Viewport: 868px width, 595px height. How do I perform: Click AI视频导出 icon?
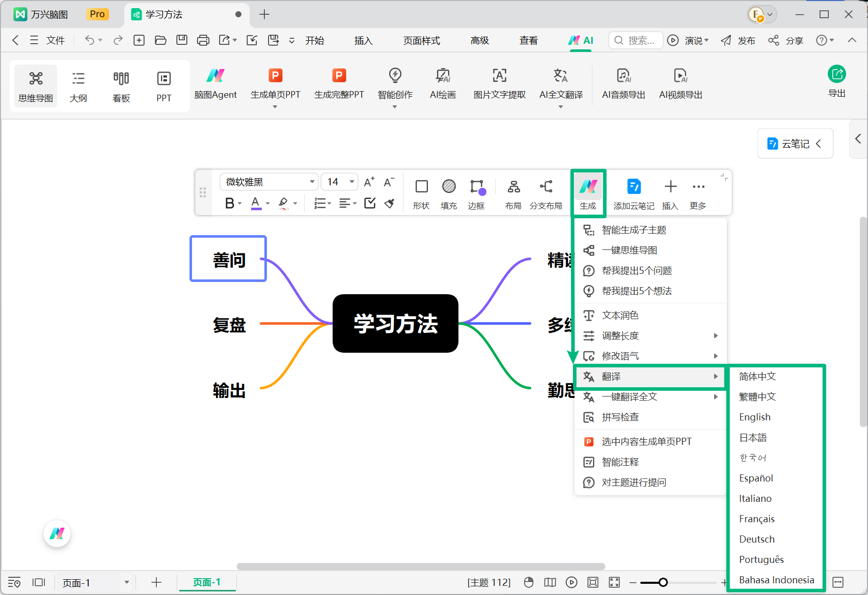(x=681, y=76)
